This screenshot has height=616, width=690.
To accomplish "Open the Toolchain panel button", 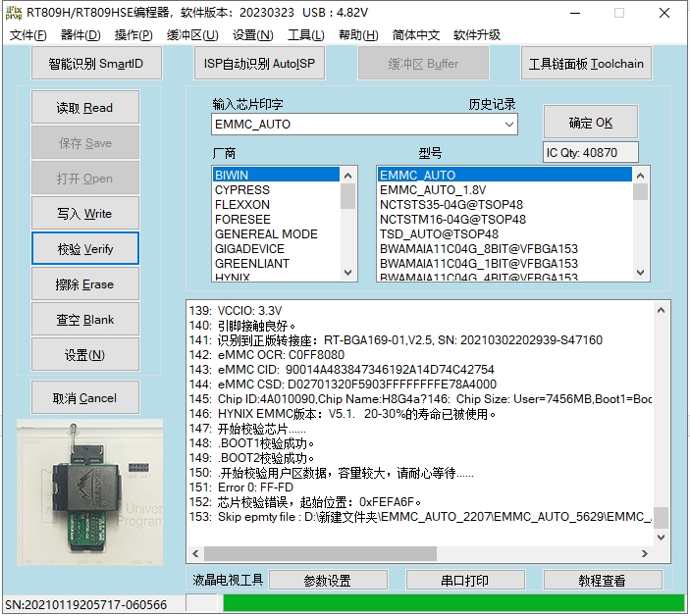I will pos(586,65).
